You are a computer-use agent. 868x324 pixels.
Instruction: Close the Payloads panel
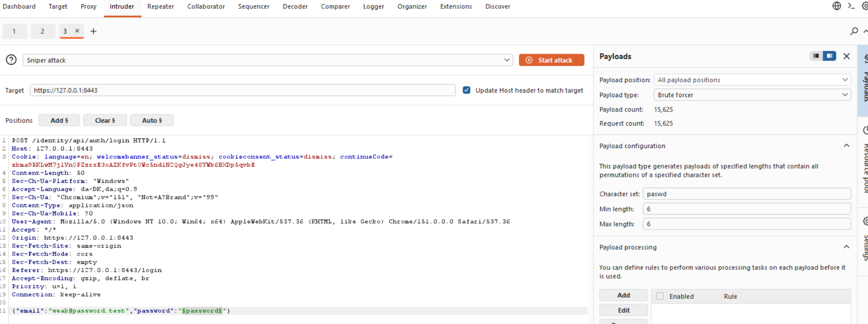pyautogui.click(x=847, y=56)
